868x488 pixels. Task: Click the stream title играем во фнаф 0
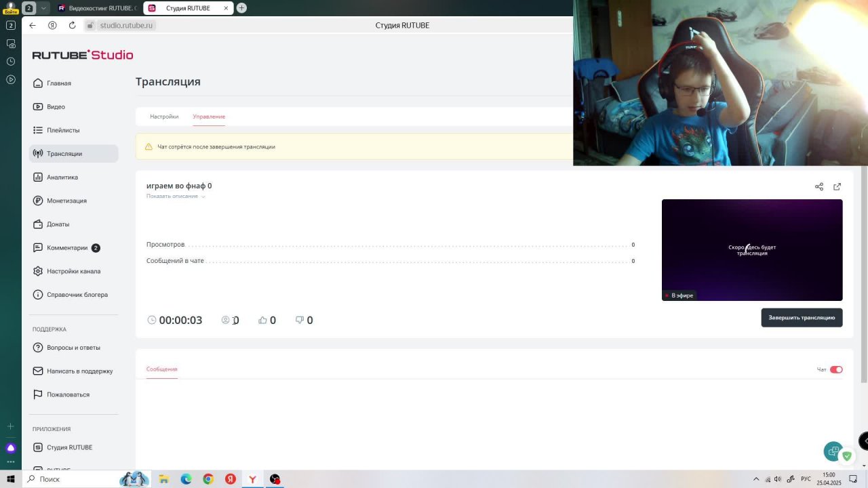click(x=179, y=186)
